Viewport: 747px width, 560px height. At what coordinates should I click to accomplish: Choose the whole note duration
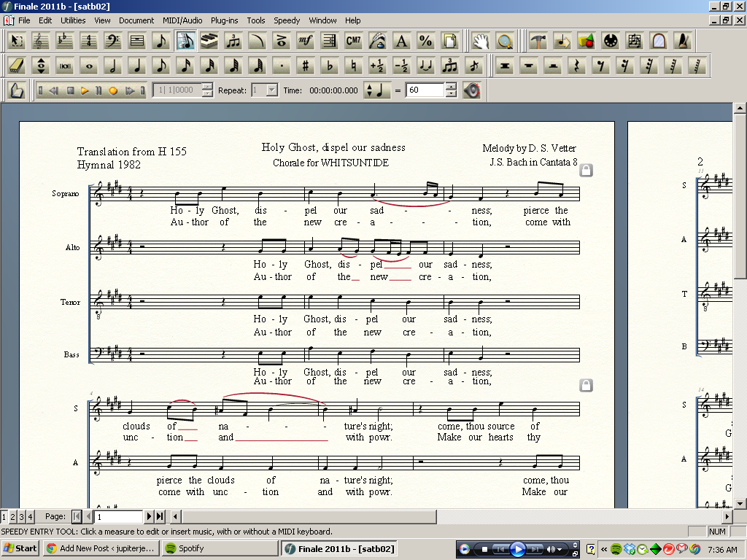[88, 66]
